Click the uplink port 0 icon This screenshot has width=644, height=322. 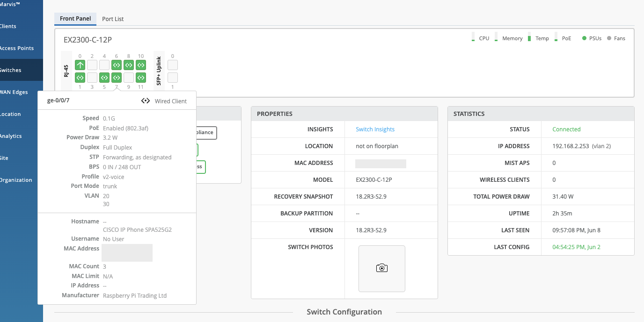click(80, 65)
